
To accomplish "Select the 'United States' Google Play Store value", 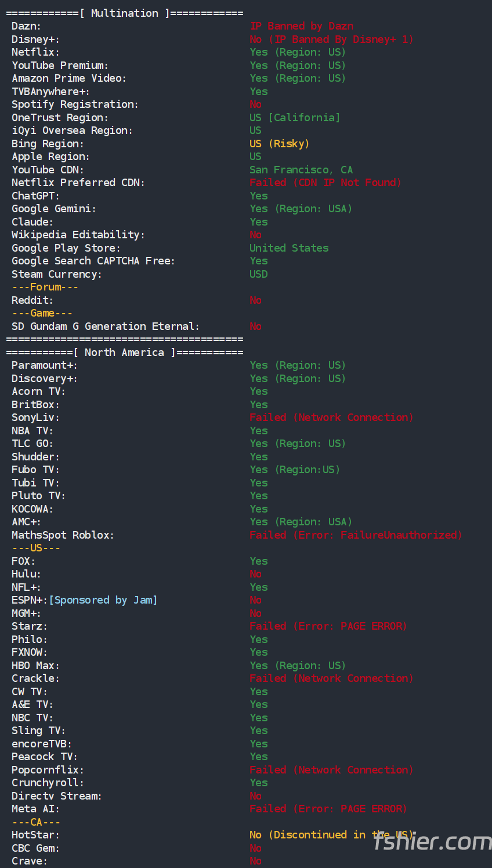I will 289,248.
